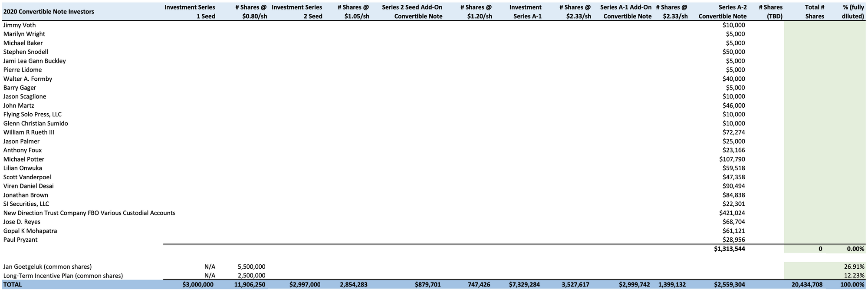Select the '2020 Convertible Note Investors' header cell
The width and height of the screenshot is (868, 293).
pos(49,12)
